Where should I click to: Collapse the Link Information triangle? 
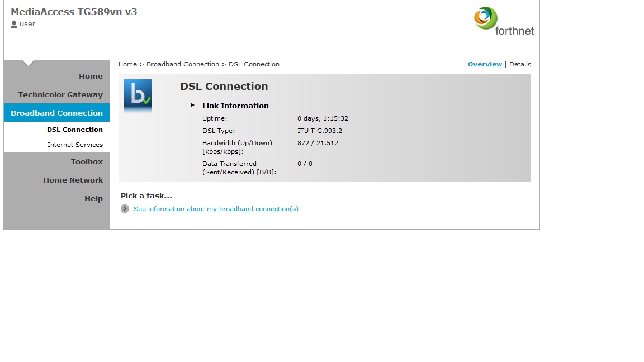(x=193, y=105)
